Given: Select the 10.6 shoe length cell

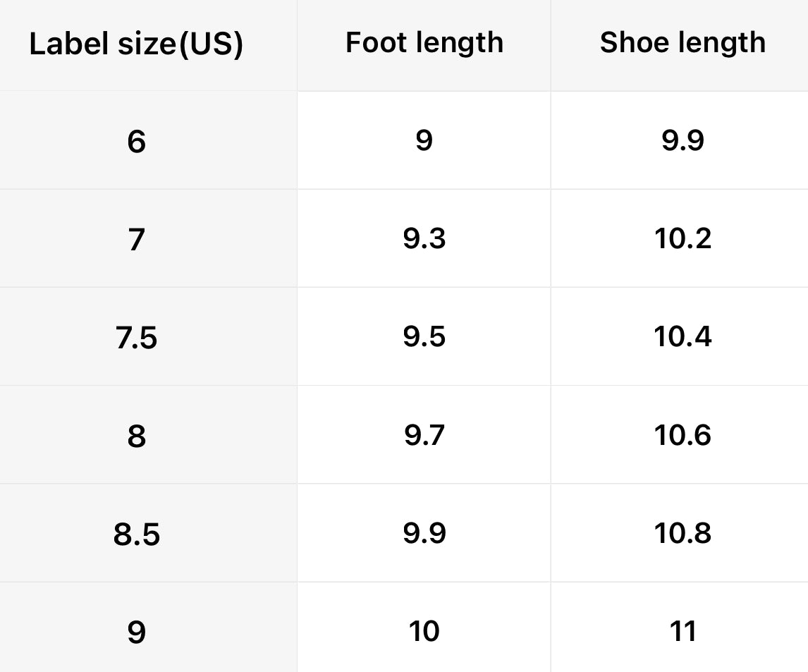Looking at the screenshot, I should click(682, 434).
